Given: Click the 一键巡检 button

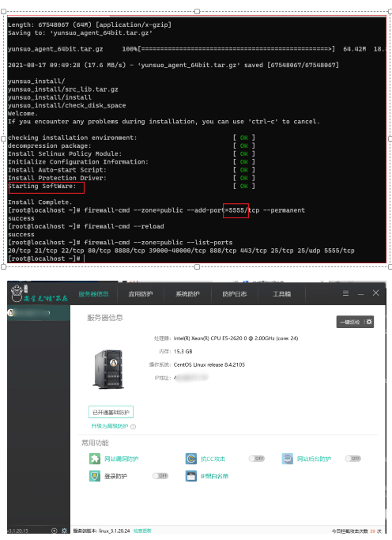Looking at the screenshot, I should click(350, 322).
